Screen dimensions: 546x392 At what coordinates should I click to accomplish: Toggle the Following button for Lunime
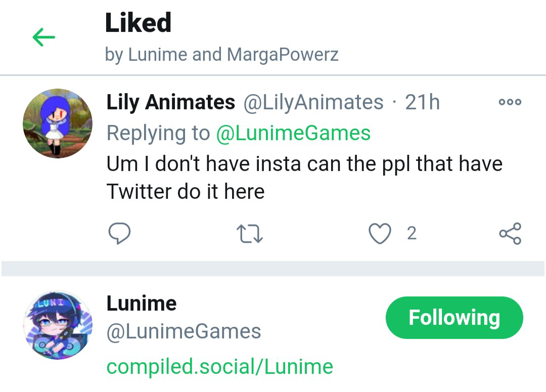point(454,318)
